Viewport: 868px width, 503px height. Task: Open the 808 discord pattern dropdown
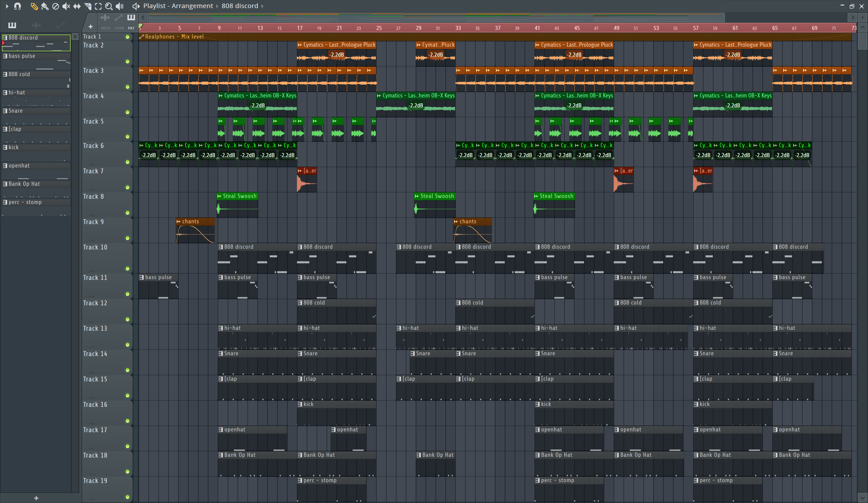pyautogui.click(x=240, y=6)
